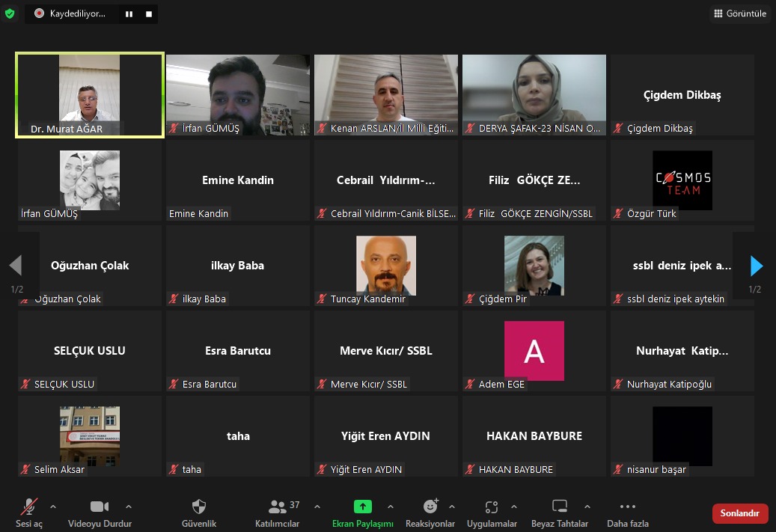
Task: Click the muted mic icon for HAKAN BAYBURE
Action: tap(470, 470)
